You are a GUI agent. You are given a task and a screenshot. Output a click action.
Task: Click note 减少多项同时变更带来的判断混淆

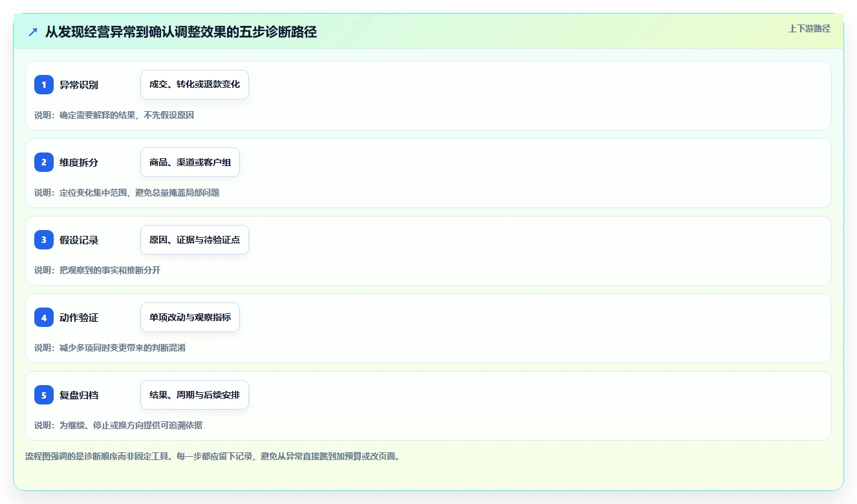[x=123, y=348]
